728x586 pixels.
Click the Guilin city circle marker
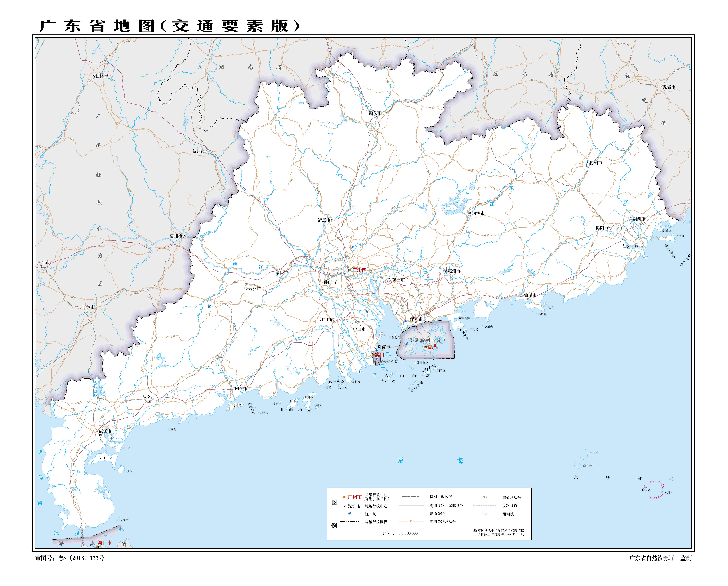94,76
